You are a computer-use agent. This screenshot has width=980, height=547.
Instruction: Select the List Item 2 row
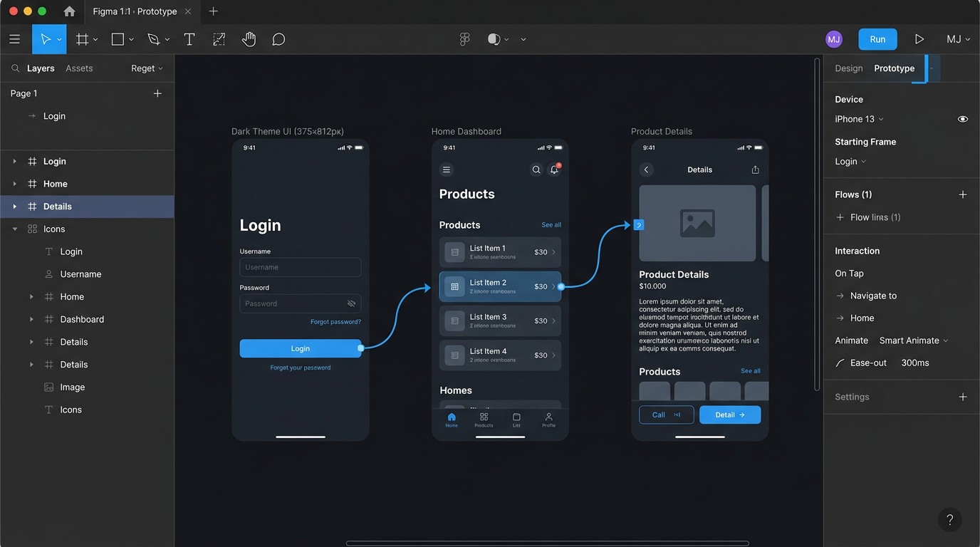(500, 286)
